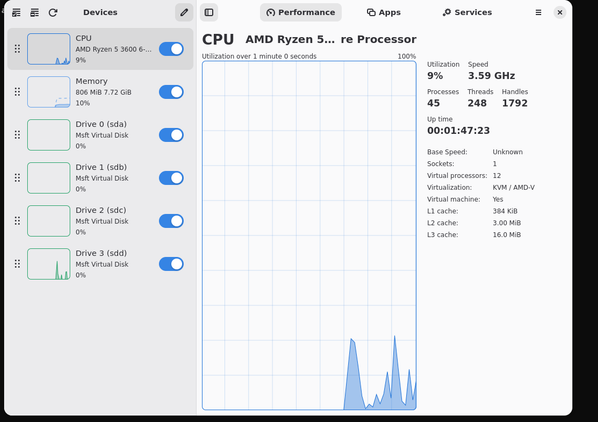The height and width of the screenshot is (422, 598).
Task: Click the drag handle beside CPU
Action: click(x=17, y=49)
